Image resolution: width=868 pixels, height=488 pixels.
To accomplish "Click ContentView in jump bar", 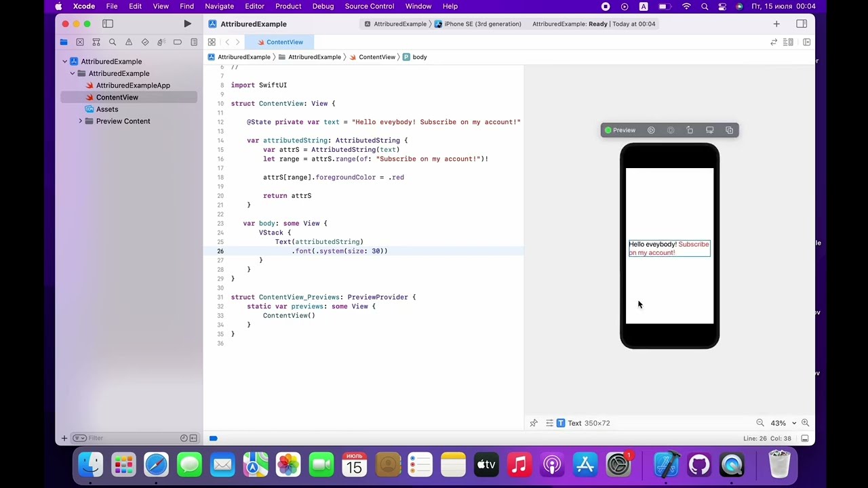I will pyautogui.click(x=372, y=57).
